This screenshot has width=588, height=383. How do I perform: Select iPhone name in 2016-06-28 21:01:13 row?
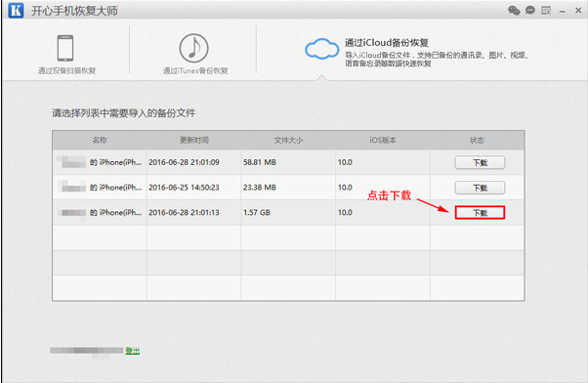coord(100,212)
